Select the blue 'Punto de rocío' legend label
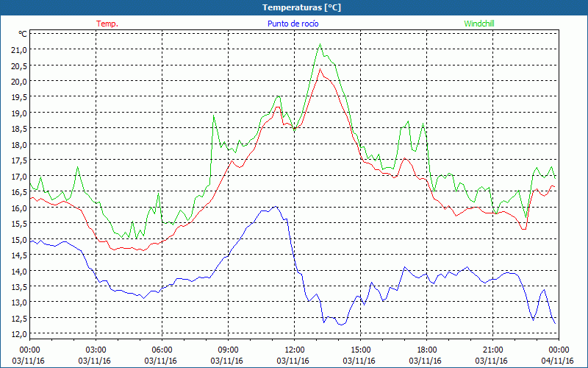Image resolution: width=588 pixels, height=368 pixels. [x=293, y=24]
